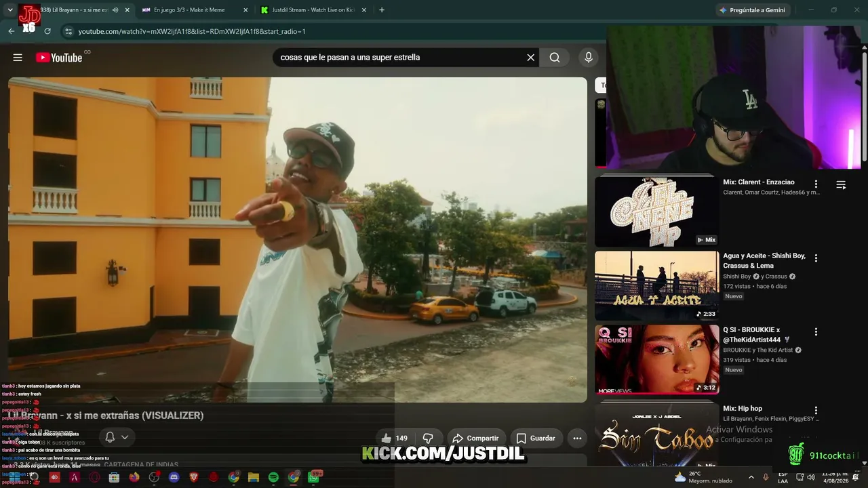View site information icon in address bar
The width and height of the screenshot is (868, 488).
click(x=68, y=31)
